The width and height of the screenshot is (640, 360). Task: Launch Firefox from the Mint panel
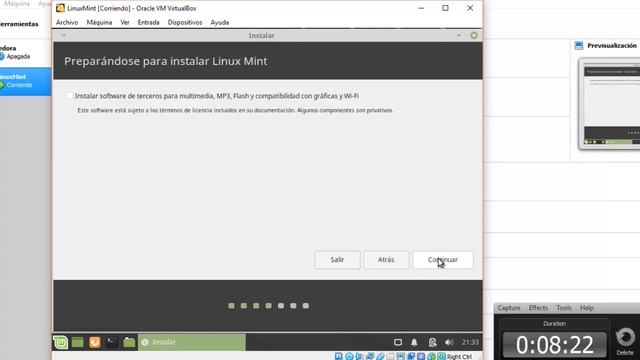[x=95, y=342]
